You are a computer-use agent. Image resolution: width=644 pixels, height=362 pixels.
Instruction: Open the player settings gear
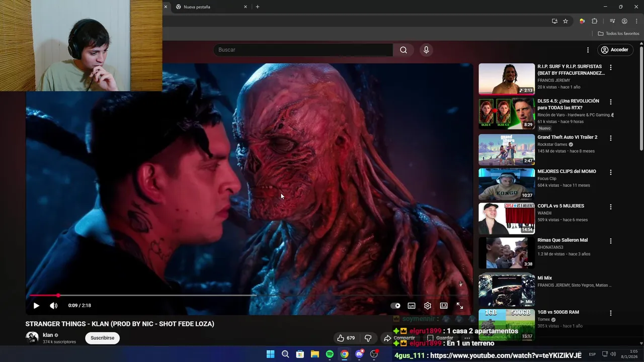pyautogui.click(x=428, y=306)
